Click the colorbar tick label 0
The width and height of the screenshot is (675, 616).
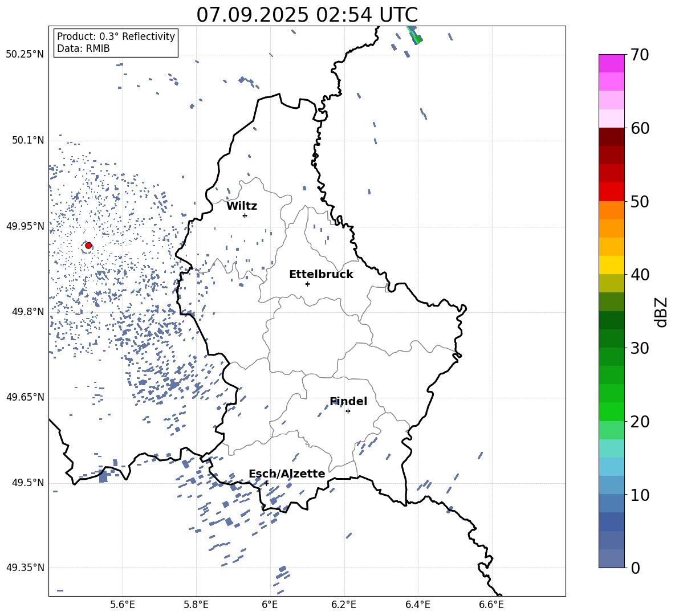(x=635, y=568)
